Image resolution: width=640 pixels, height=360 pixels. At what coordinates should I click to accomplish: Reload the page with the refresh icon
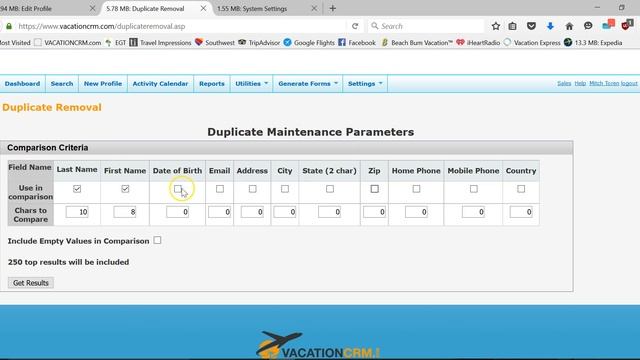(355, 26)
